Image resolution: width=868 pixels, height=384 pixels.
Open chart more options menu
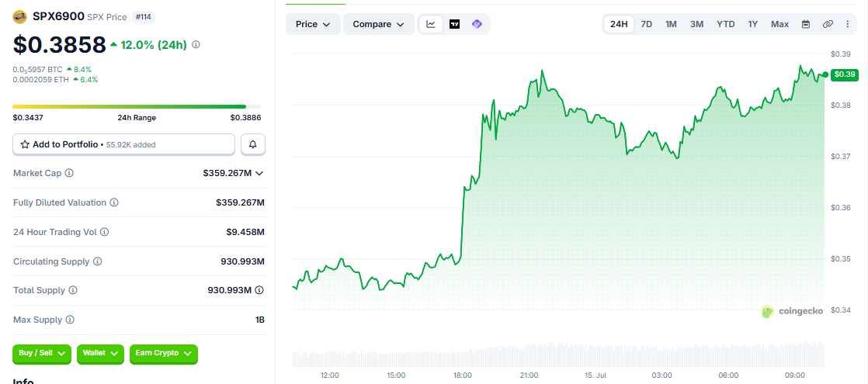848,24
